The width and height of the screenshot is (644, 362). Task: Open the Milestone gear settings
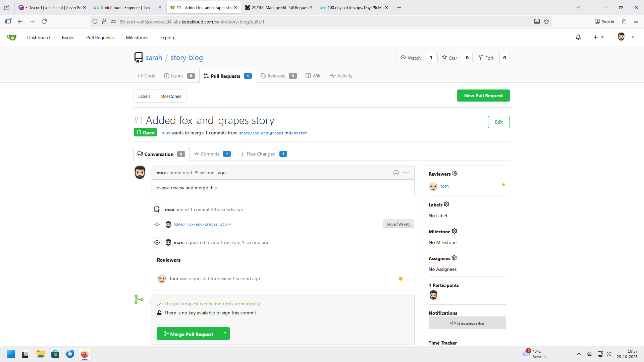(x=454, y=231)
